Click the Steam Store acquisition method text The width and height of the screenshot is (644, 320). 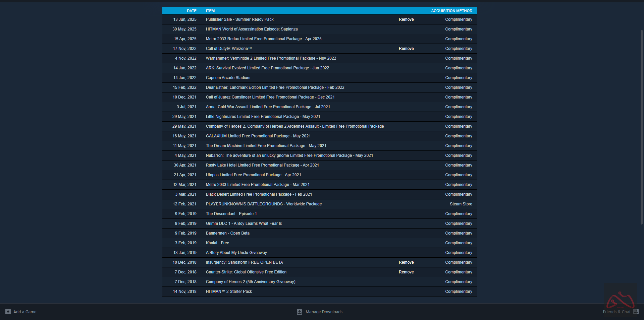point(461,204)
